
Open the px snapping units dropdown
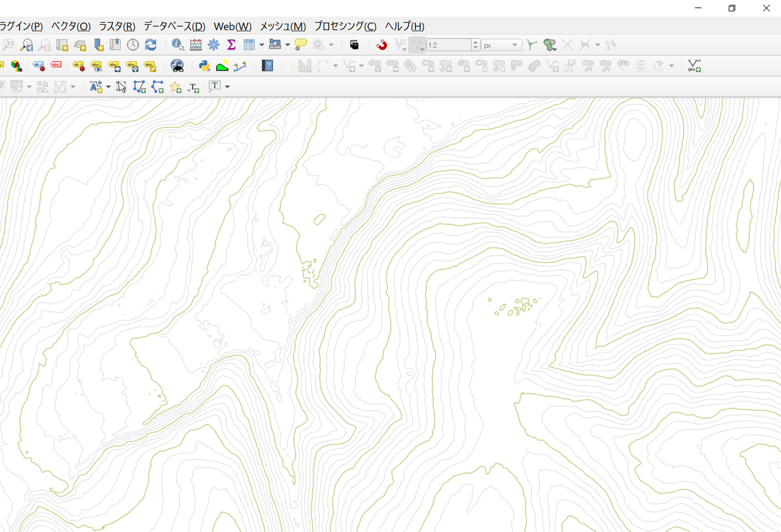point(502,45)
